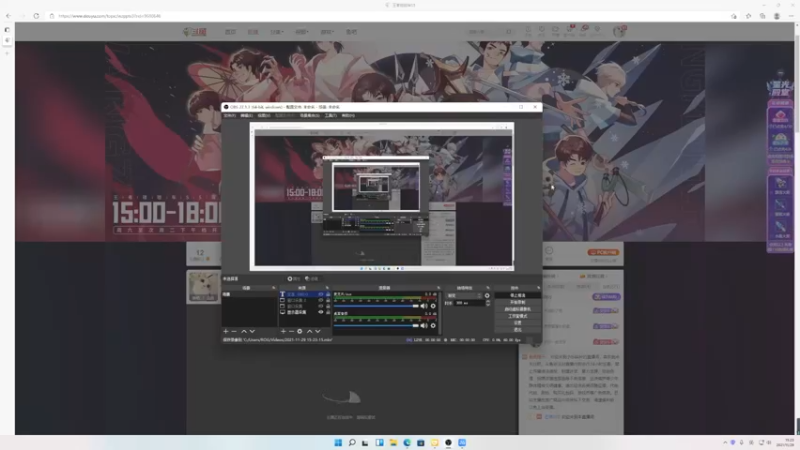Image resolution: width=800 pixels, height=450 pixels.
Task: Select the scene entry in Scenes list
Action: 249,294
